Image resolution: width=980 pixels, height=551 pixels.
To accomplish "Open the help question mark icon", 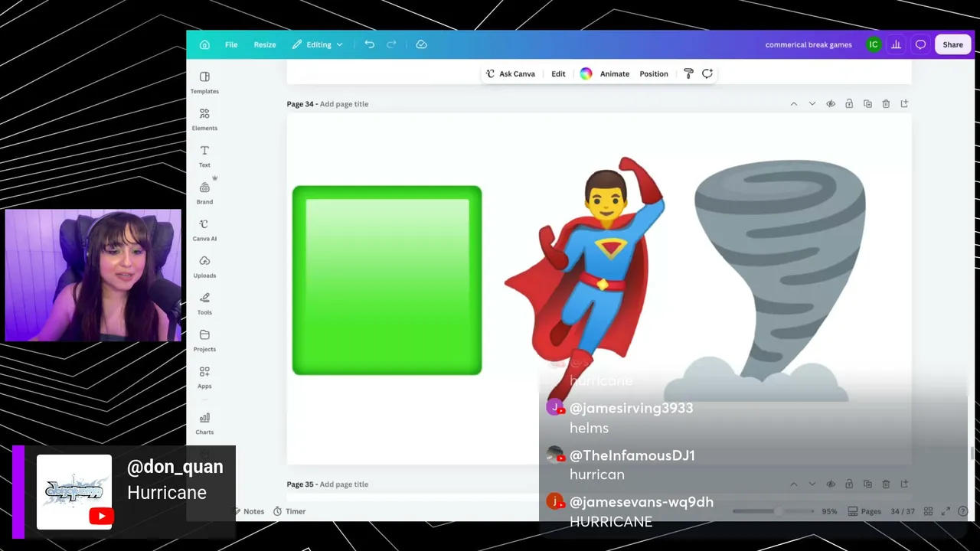I will coord(963,511).
